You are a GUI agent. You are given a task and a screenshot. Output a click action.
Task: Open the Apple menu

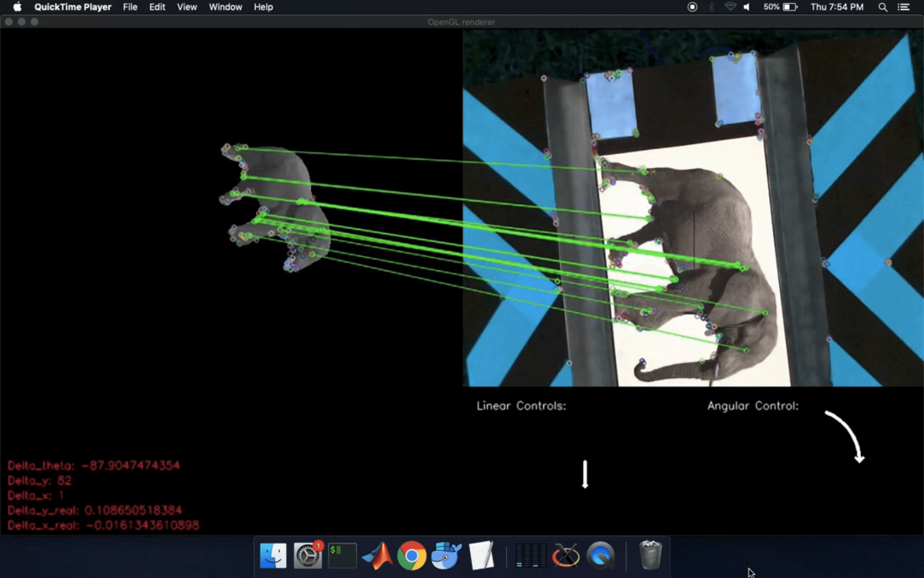(x=18, y=7)
